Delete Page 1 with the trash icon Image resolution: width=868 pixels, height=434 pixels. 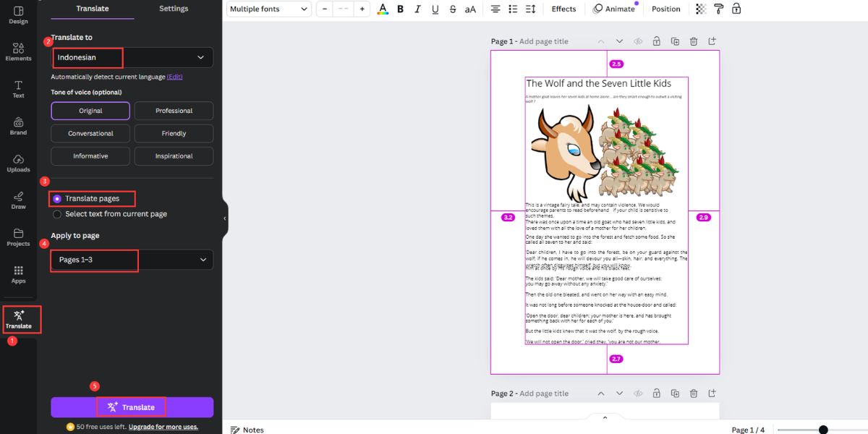693,41
